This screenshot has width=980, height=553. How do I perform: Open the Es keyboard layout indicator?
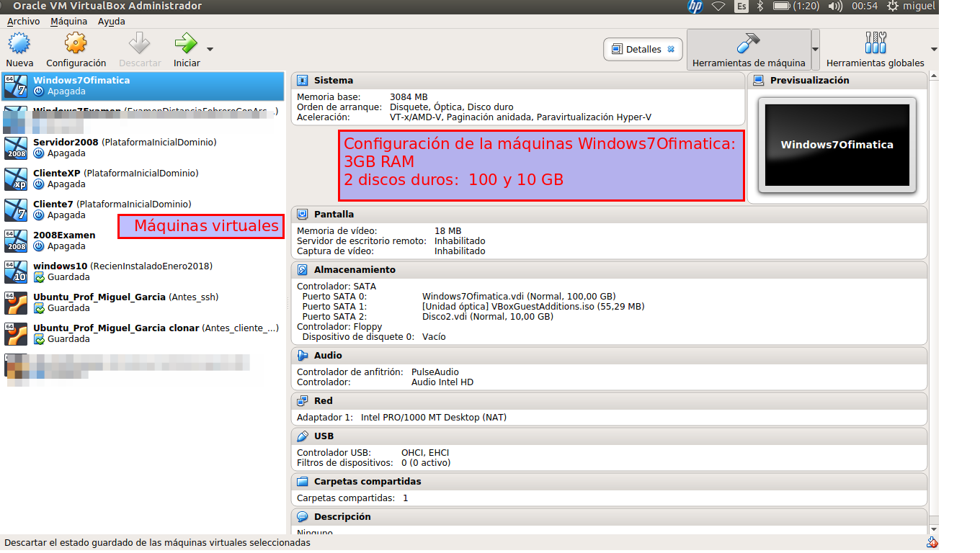click(741, 6)
